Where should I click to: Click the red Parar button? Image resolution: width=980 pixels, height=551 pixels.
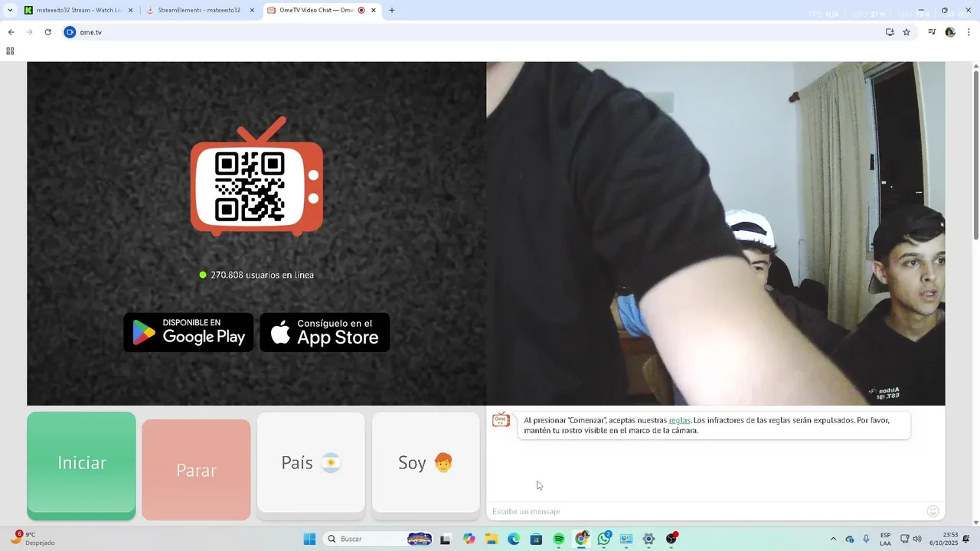click(x=196, y=470)
